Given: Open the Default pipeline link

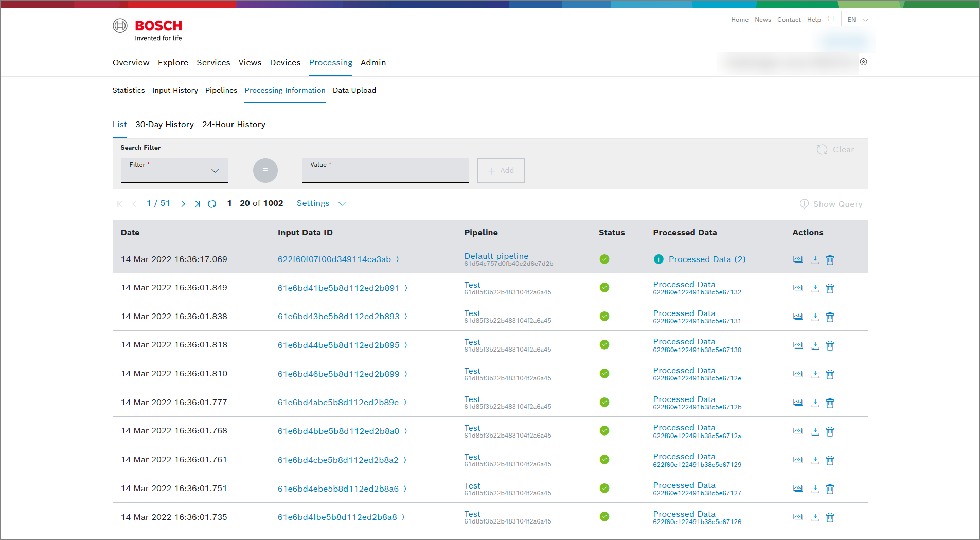Looking at the screenshot, I should click(496, 256).
